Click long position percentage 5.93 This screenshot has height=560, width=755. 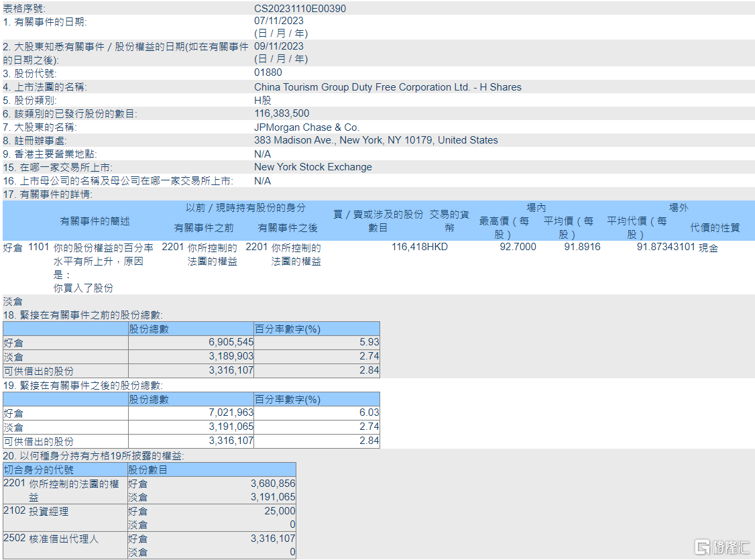(x=369, y=342)
